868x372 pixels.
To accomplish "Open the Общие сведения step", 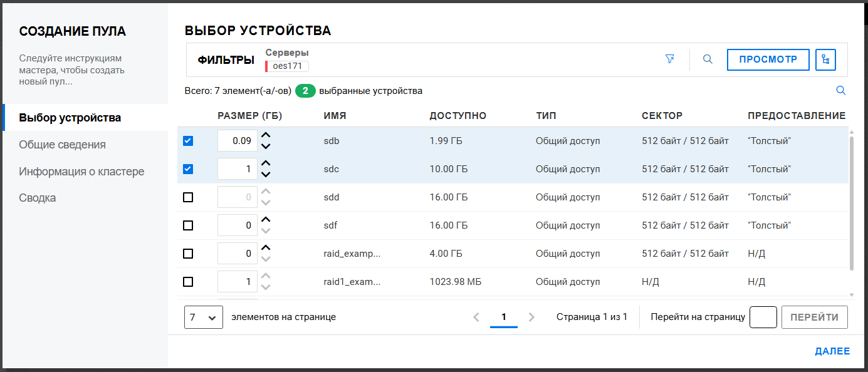I will tap(62, 145).
